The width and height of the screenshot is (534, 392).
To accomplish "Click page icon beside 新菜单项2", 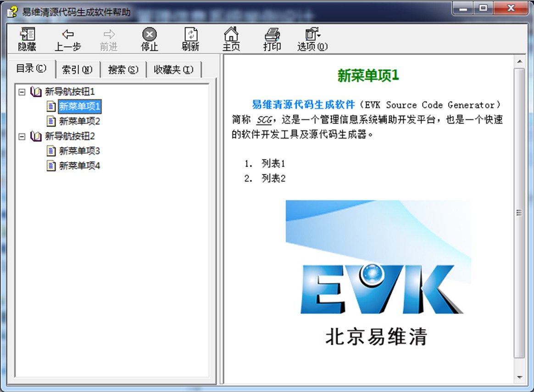I will 51,121.
